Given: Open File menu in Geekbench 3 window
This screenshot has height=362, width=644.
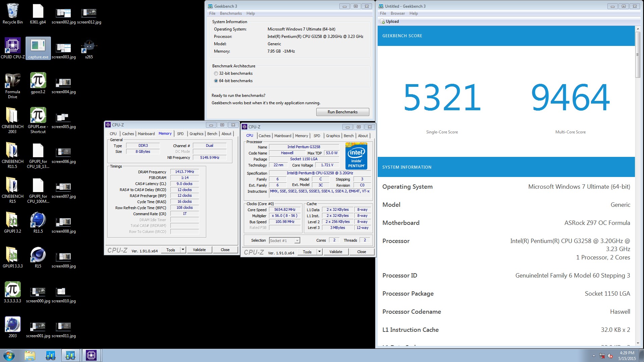Looking at the screenshot, I should coord(212,13).
